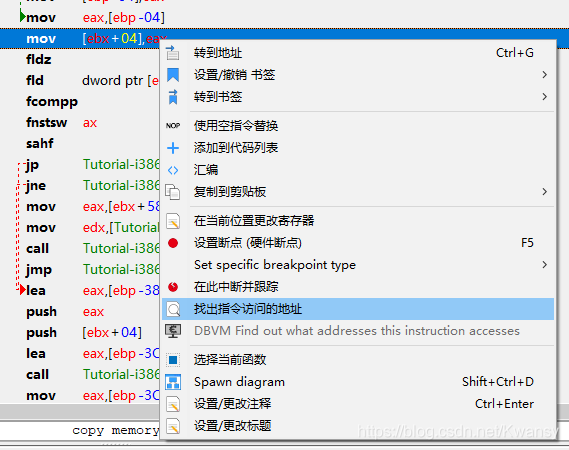Click the copy memory status text
Viewport: 569px width, 450px height.
click(116, 430)
